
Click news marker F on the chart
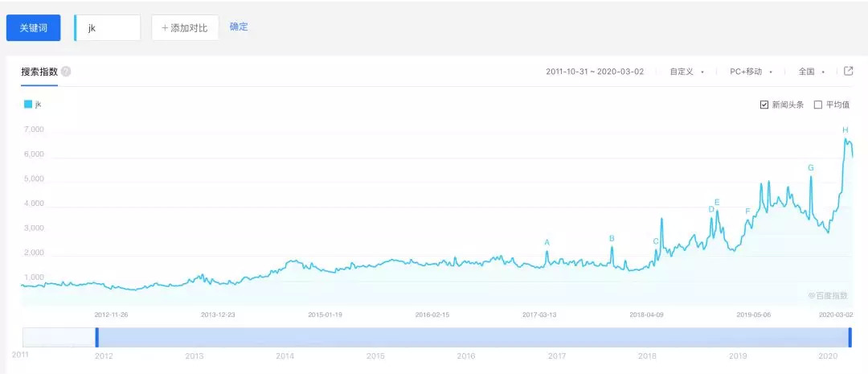(x=747, y=212)
